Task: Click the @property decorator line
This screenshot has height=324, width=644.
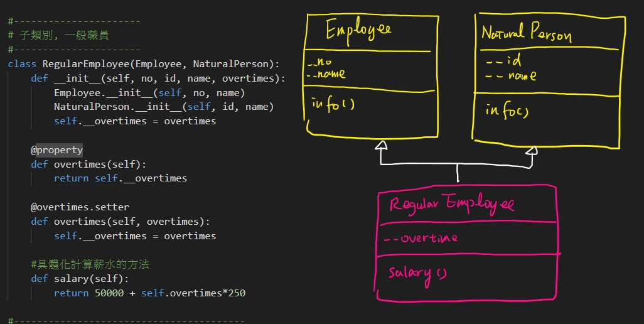Action: click(56, 150)
